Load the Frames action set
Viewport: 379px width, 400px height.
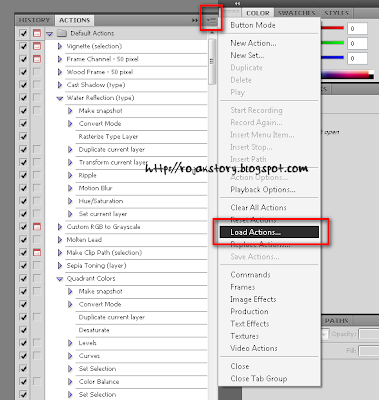(x=269, y=287)
